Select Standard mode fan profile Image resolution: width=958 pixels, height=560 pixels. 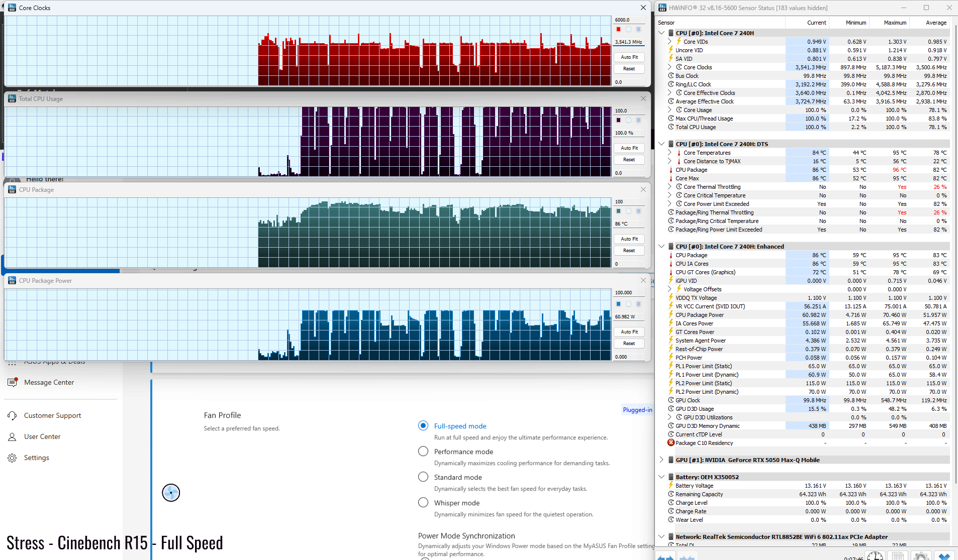pyautogui.click(x=423, y=477)
